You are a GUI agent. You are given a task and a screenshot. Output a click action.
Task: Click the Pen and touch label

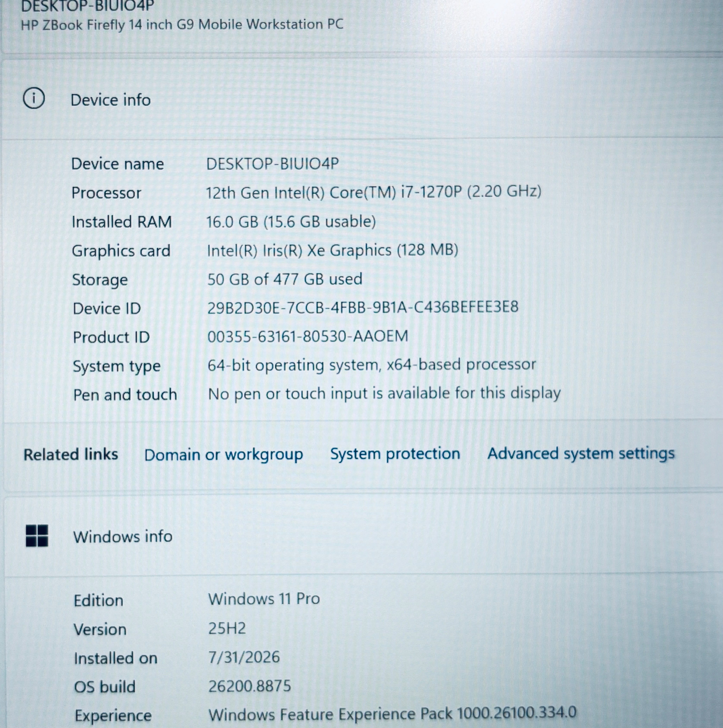click(125, 395)
